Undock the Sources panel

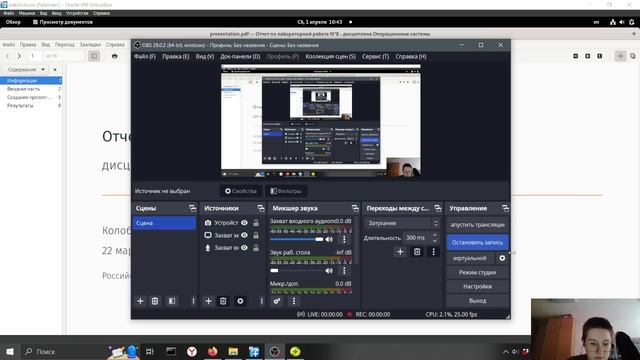tap(260, 208)
